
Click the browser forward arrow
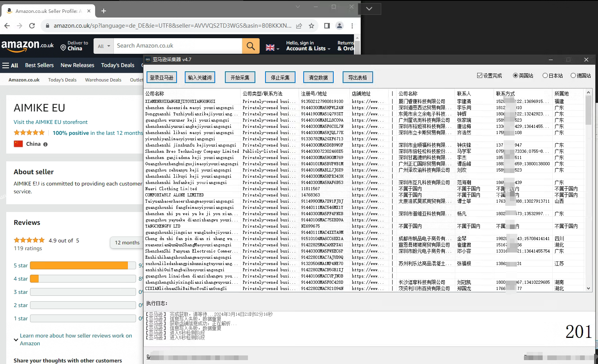pyautogui.click(x=19, y=26)
